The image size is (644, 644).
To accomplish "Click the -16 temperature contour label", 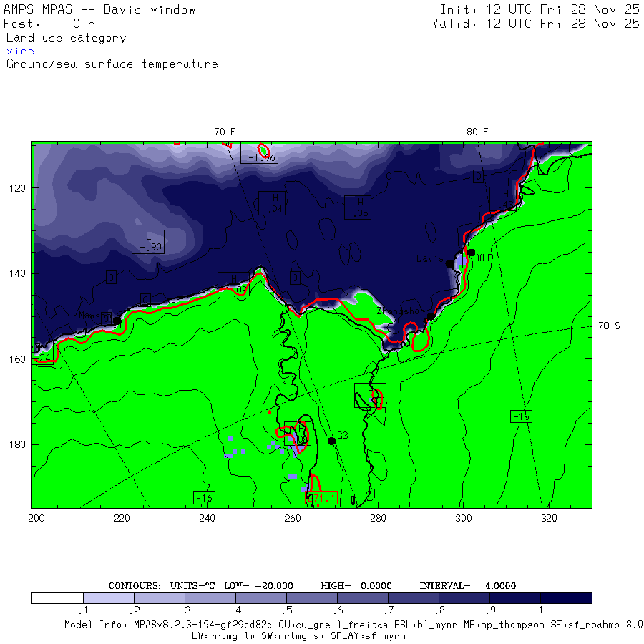I will (x=204, y=497).
